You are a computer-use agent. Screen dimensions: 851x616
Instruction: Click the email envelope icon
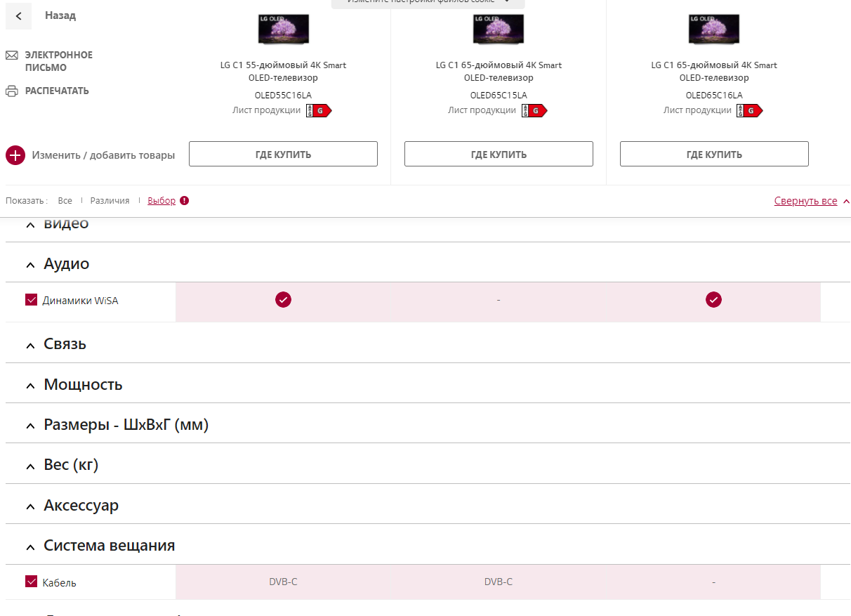coord(12,55)
